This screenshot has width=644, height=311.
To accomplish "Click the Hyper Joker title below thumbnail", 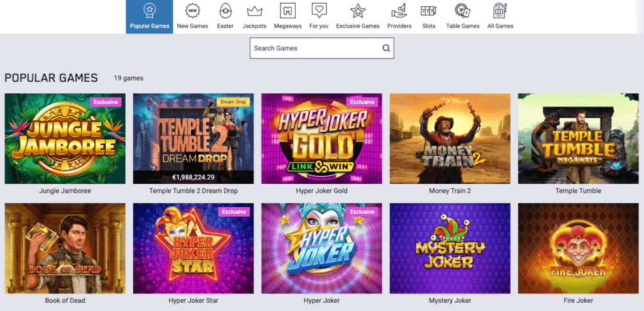I will point(321,301).
